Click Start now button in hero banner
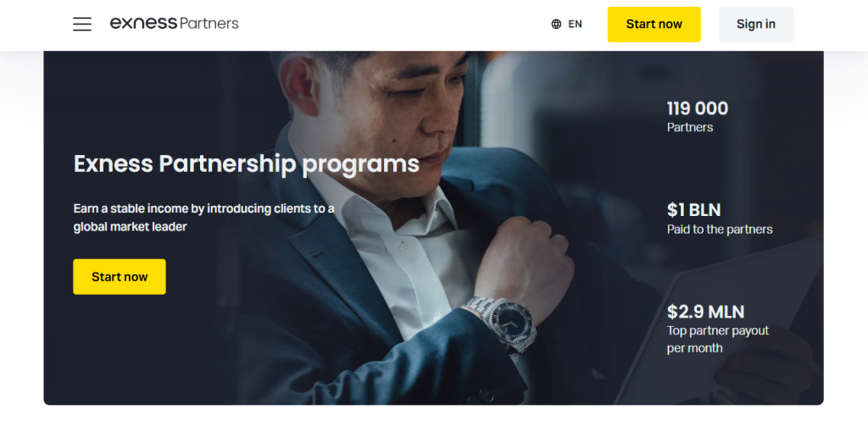This screenshot has width=868, height=432. [120, 277]
